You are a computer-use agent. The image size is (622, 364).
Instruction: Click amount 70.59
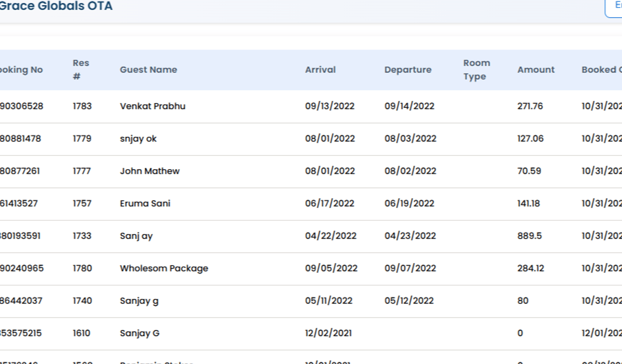529,171
